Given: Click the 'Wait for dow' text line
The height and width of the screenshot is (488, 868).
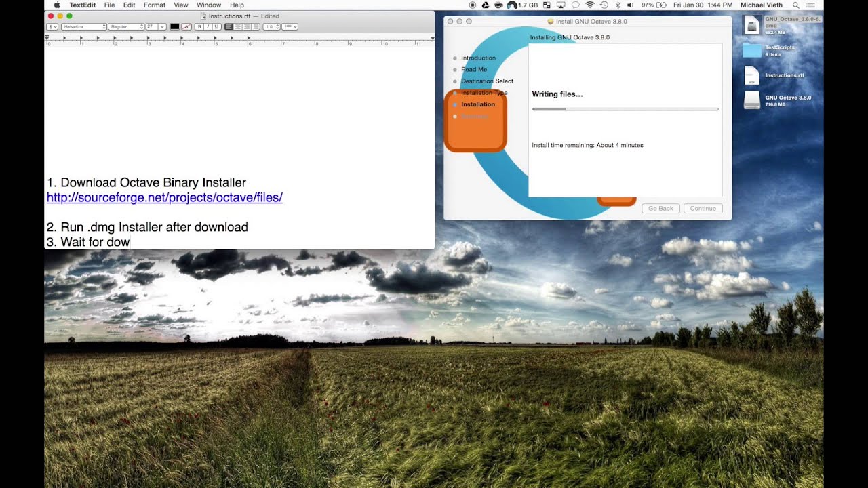Looking at the screenshot, I should tap(88, 242).
